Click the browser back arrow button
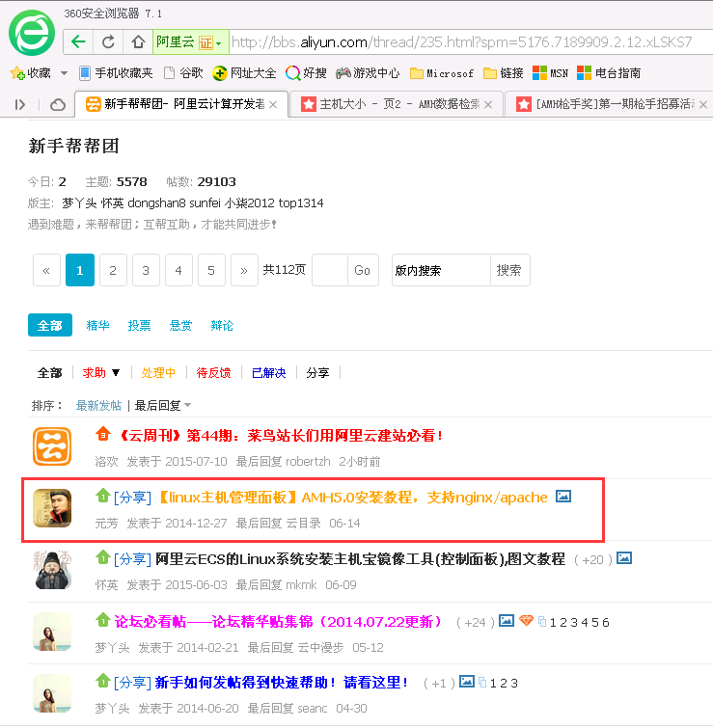Viewport: 713px width, 728px height. coord(79,41)
